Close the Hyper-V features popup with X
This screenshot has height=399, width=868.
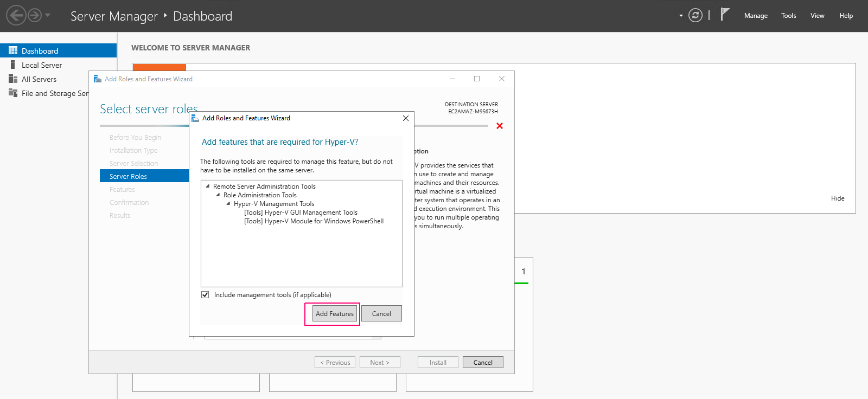(406, 118)
